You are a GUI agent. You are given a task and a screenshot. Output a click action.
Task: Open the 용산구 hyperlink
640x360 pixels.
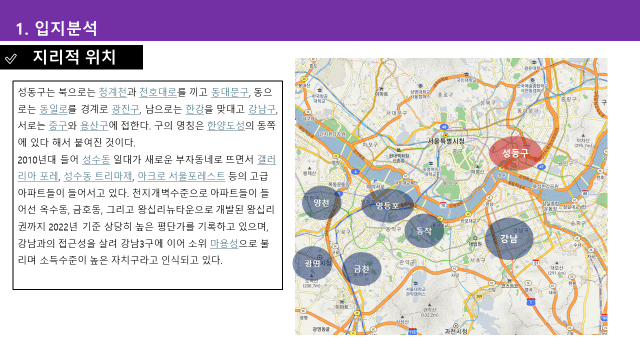[x=94, y=125]
